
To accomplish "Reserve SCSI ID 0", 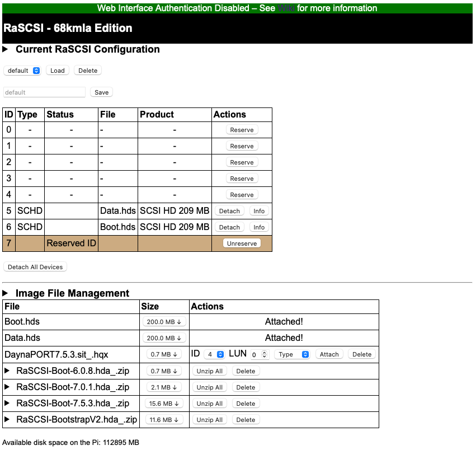I will tap(242, 130).
